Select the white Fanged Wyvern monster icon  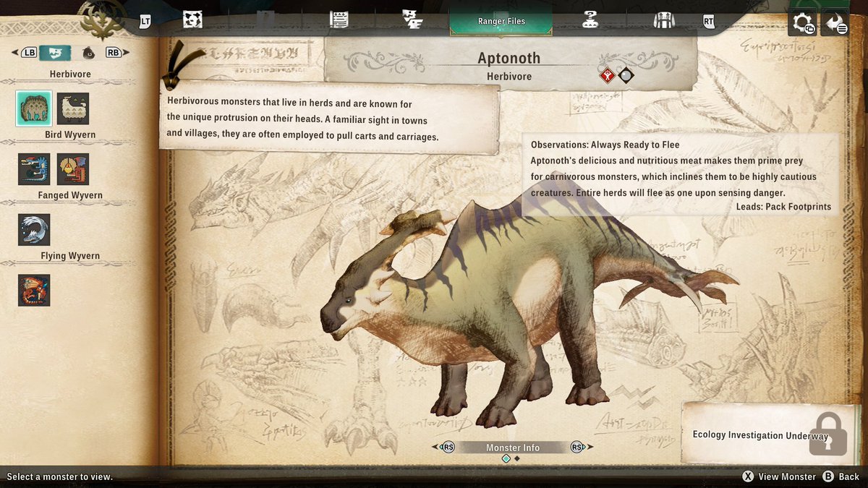coord(34,230)
